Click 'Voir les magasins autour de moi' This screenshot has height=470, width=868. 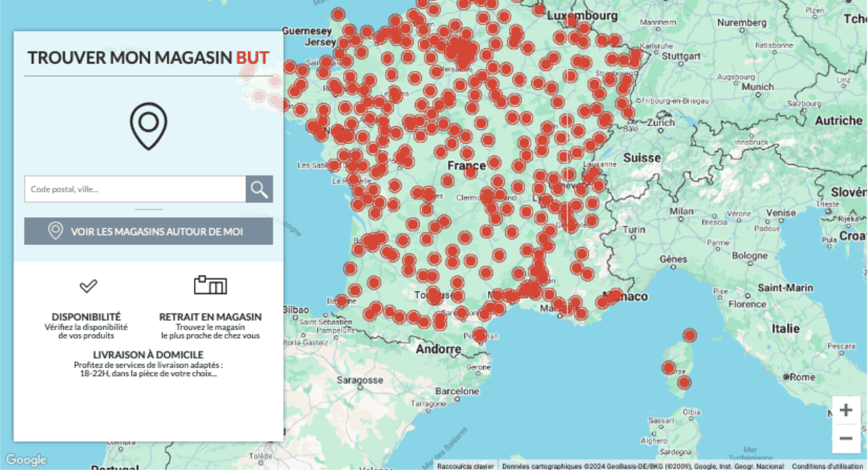click(x=148, y=231)
